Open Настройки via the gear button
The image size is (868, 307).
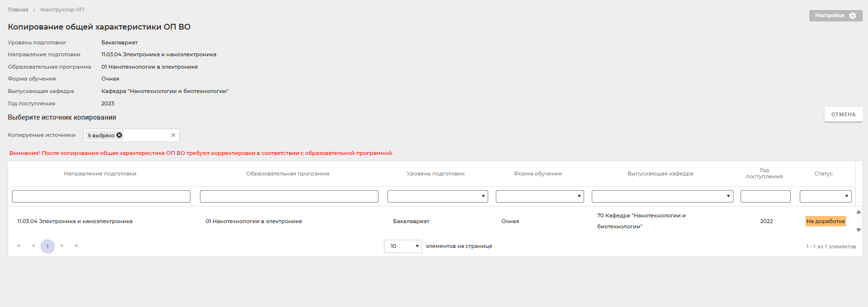tap(836, 16)
